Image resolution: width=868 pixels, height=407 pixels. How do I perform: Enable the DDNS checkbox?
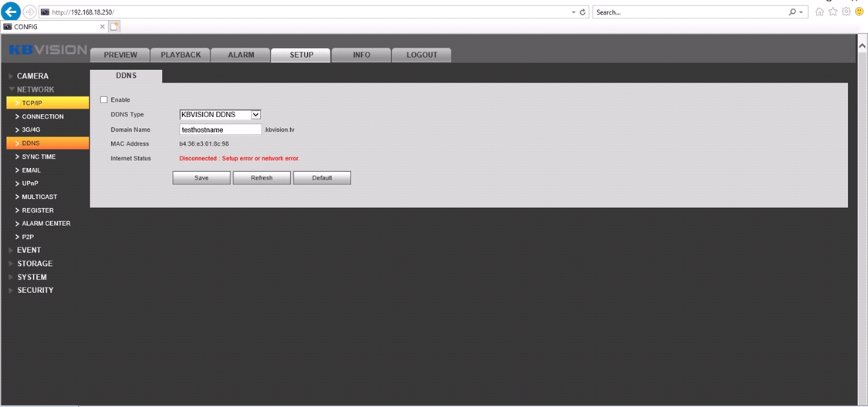104,99
